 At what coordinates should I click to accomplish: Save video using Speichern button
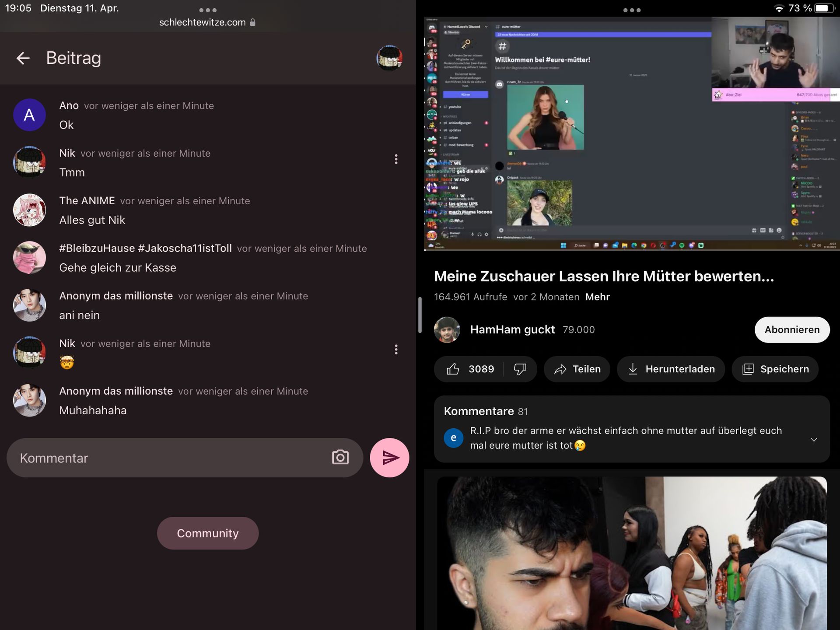pos(775,369)
